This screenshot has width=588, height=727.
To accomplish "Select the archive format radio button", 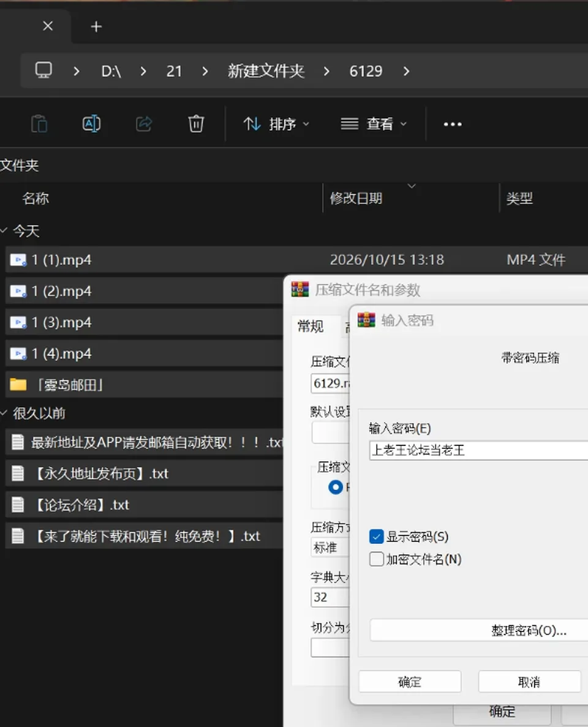I will [335, 488].
